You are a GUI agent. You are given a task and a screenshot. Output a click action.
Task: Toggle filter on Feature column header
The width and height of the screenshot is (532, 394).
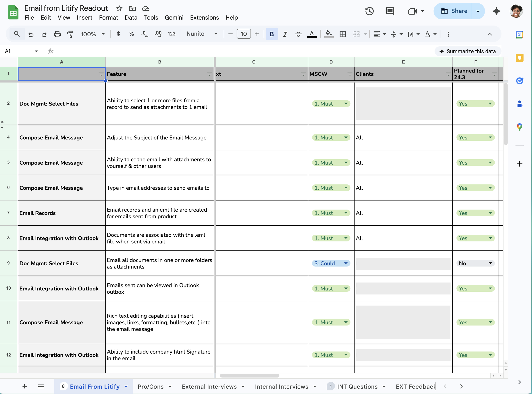coord(209,74)
